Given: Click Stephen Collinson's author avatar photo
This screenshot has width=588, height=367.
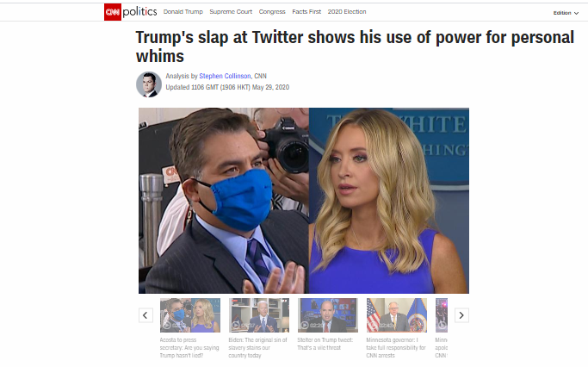Looking at the screenshot, I should (x=149, y=84).
